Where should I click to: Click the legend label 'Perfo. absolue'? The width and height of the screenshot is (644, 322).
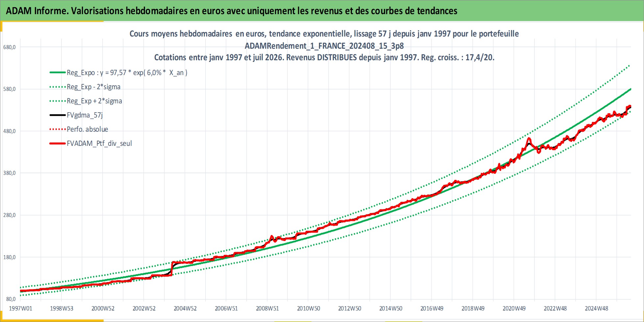[87, 129]
